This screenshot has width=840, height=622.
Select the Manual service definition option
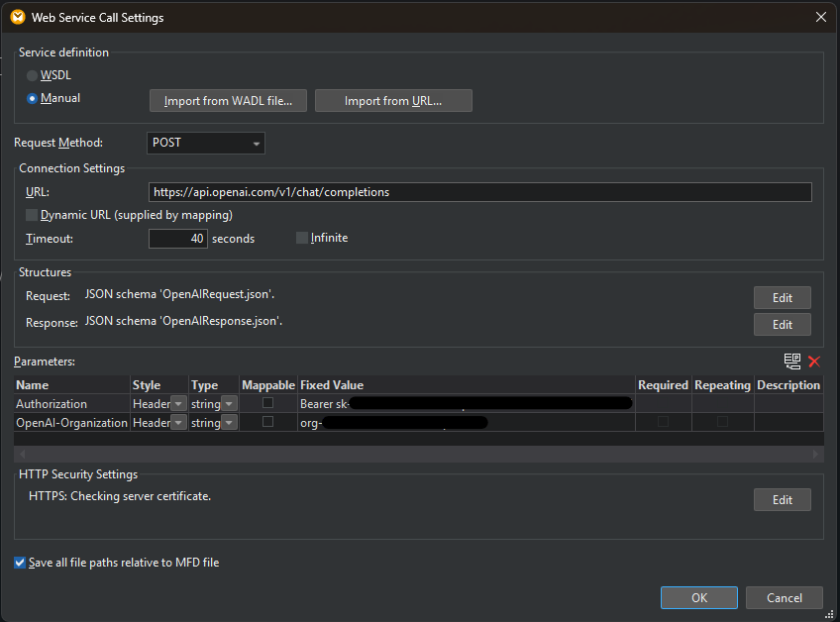pyautogui.click(x=32, y=97)
